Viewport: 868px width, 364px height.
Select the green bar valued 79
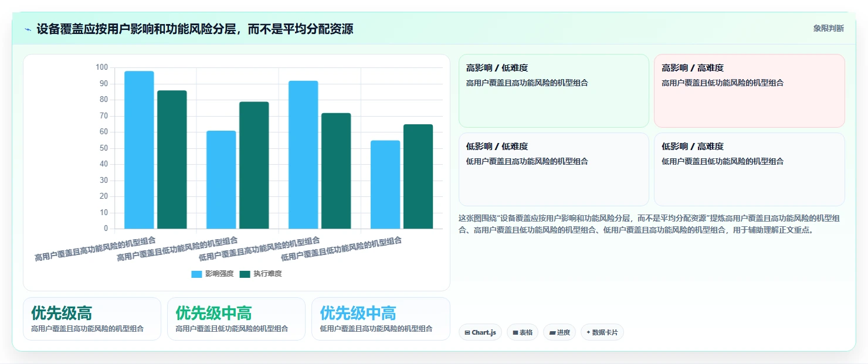(254, 165)
